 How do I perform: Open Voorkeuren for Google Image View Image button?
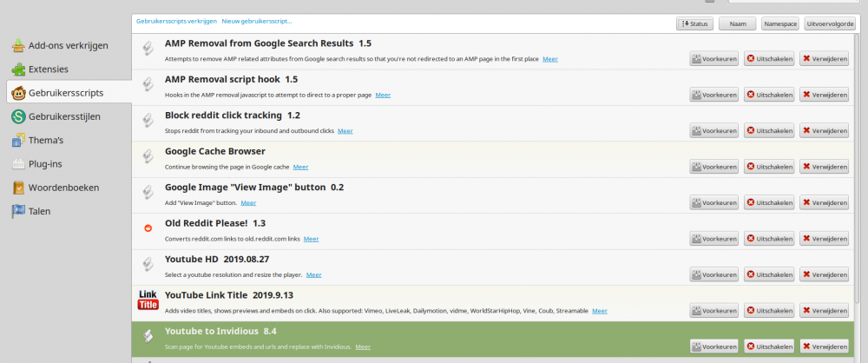coord(714,203)
